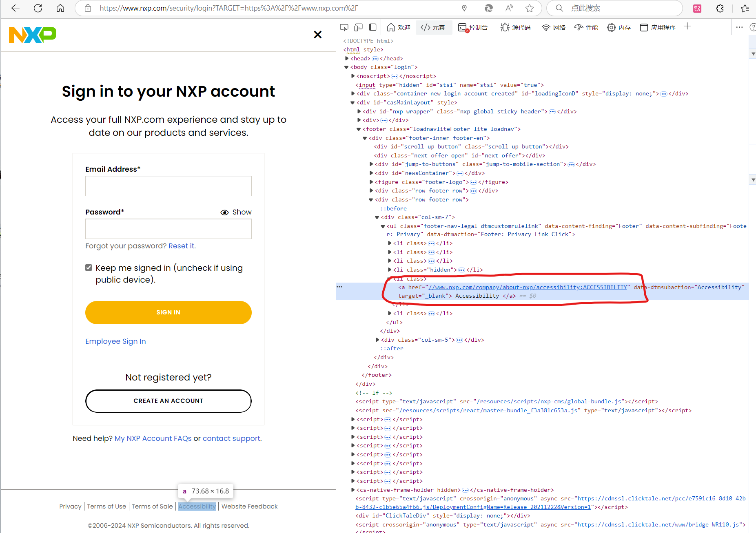Image resolution: width=756 pixels, height=533 pixels.
Task: Switch to the 网络 network tab
Action: tap(554, 27)
